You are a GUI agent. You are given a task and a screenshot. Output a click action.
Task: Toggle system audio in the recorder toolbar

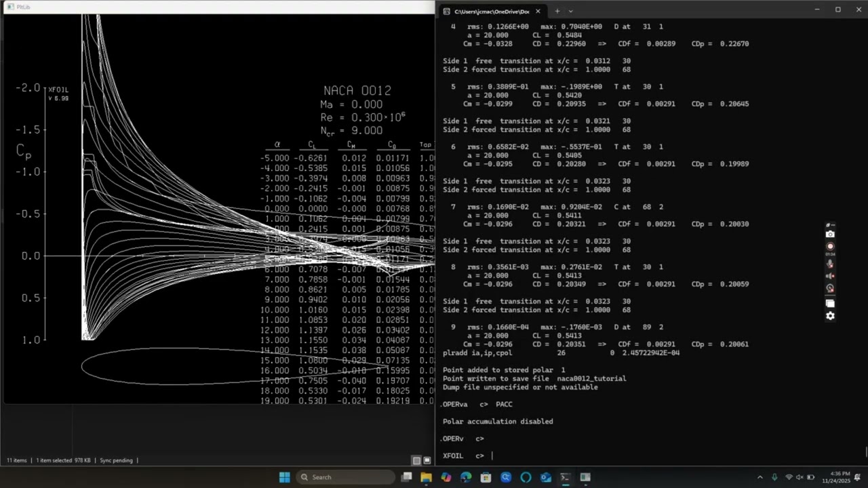(x=830, y=276)
